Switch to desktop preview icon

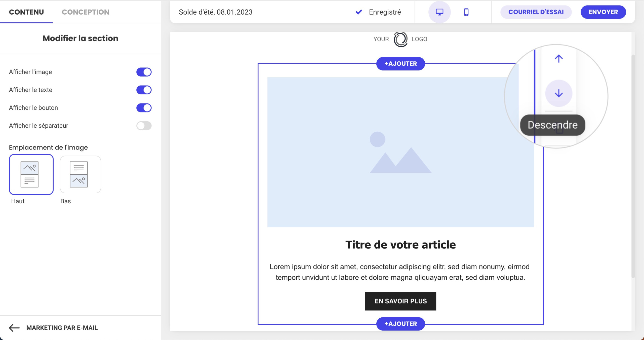pyautogui.click(x=439, y=12)
